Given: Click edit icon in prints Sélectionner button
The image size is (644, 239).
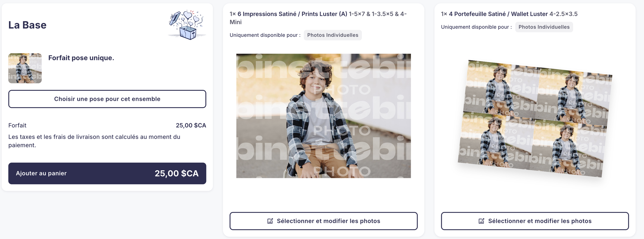Looking at the screenshot, I should (x=270, y=221).
